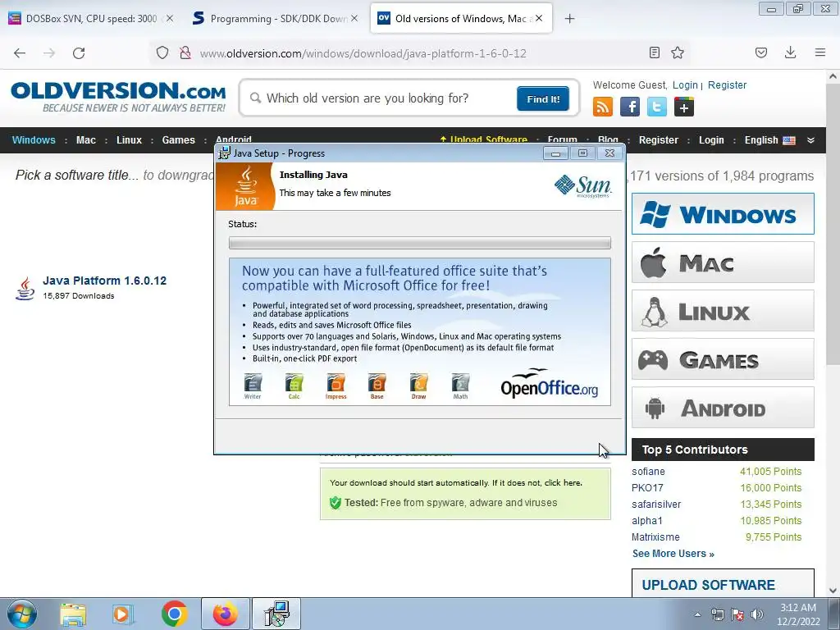This screenshot has width=840, height=630.
Task: Select the Old versions of Windows tab
Action: coord(461,18)
